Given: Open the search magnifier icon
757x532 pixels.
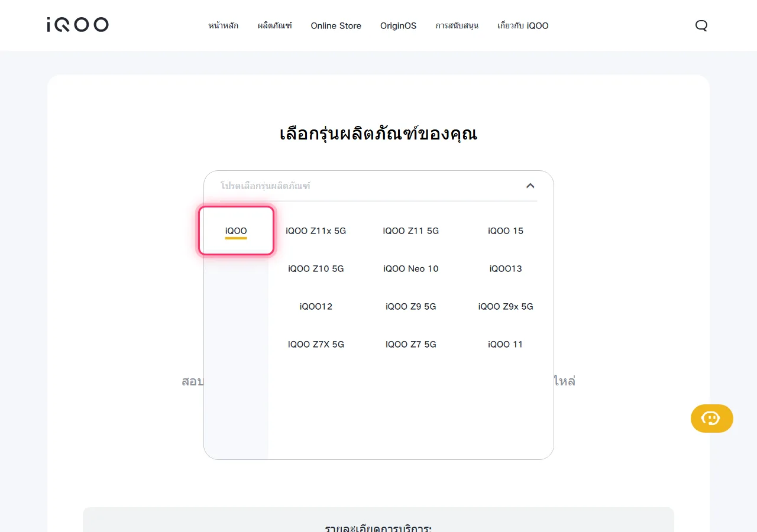Looking at the screenshot, I should click(x=701, y=25).
